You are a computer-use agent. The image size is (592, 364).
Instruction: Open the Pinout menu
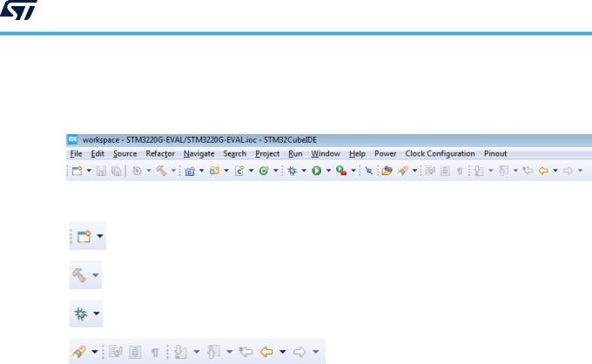(x=495, y=153)
